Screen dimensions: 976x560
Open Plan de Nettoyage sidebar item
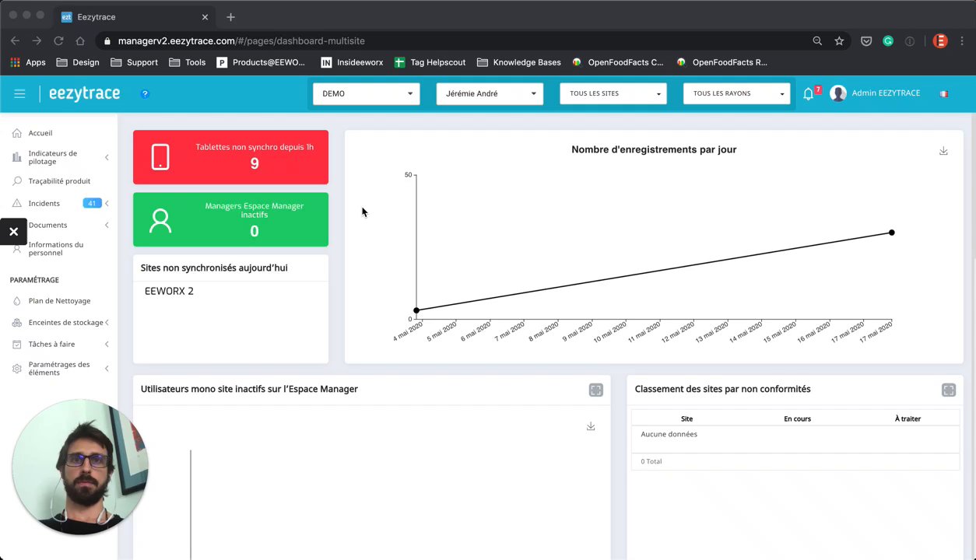pos(59,301)
